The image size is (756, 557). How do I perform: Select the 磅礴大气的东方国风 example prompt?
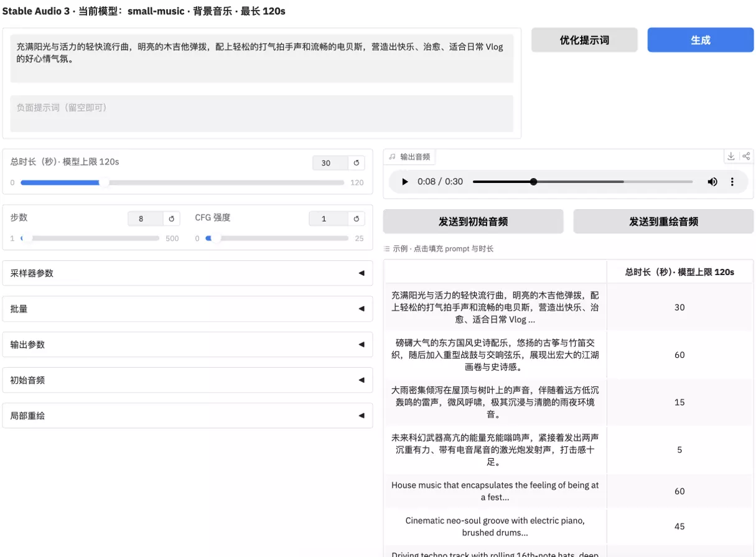(x=495, y=355)
